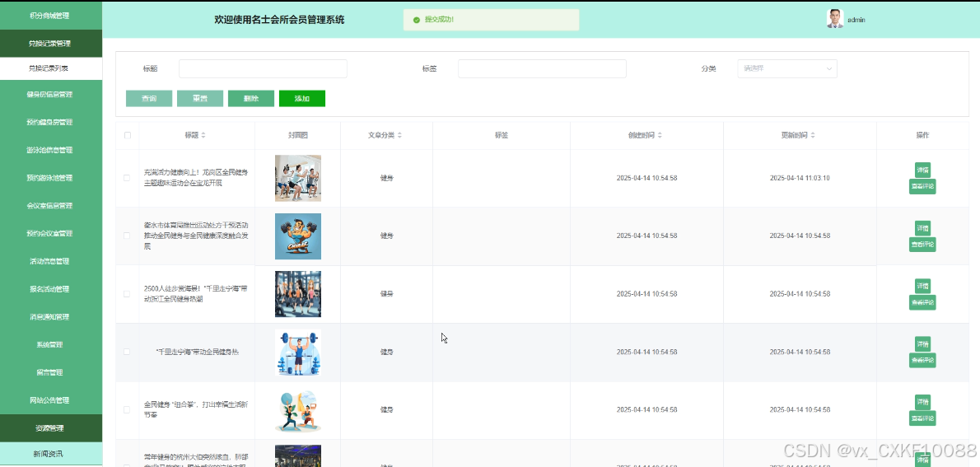Open 活动信息管理 sidebar menu

click(x=50, y=261)
